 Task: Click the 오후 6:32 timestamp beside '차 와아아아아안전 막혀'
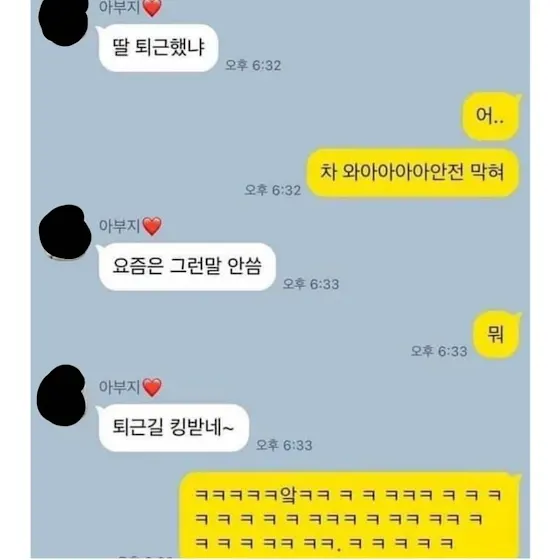pyautogui.click(x=273, y=190)
